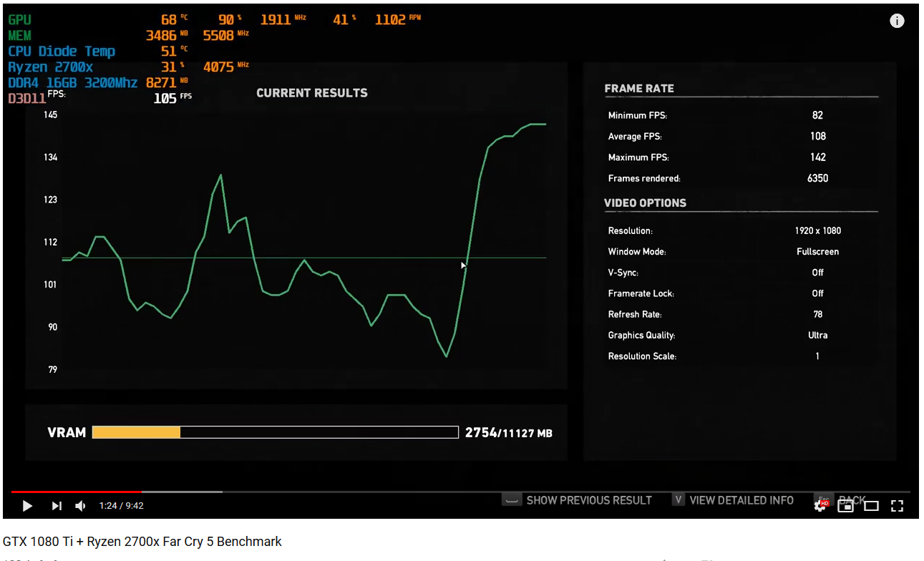
Task: Switch to theater mode
Action: [x=871, y=506]
